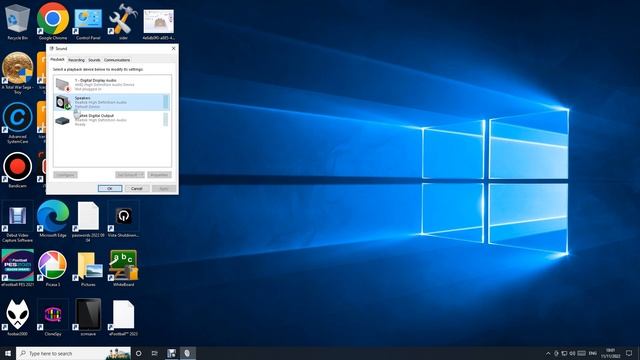Open the notification center icon

tap(629, 353)
